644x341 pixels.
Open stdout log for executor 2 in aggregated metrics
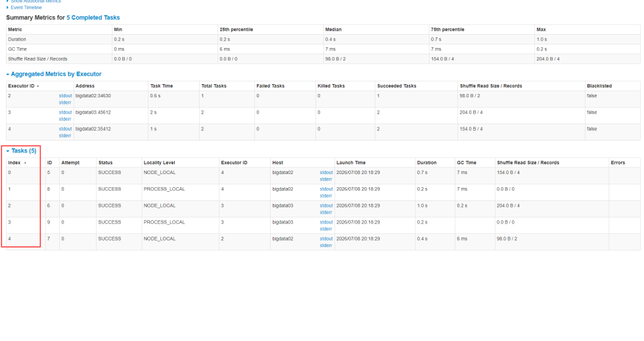click(65, 95)
